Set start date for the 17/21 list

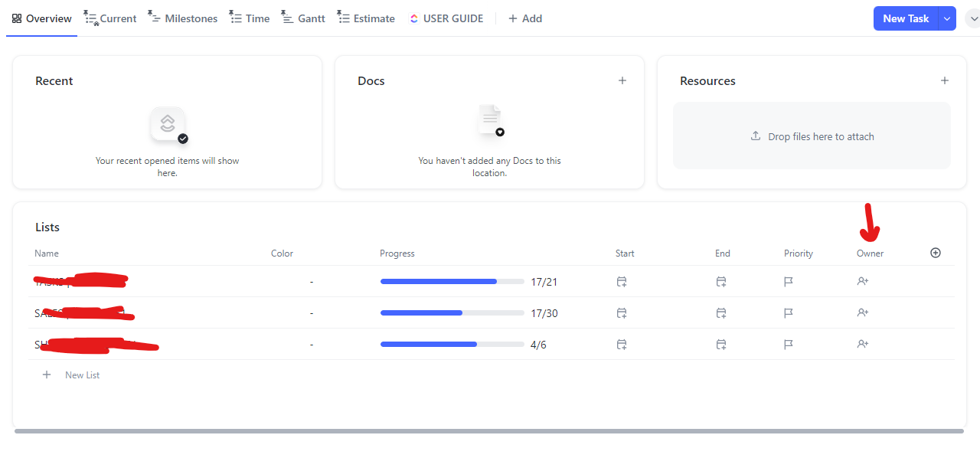(622, 282)
